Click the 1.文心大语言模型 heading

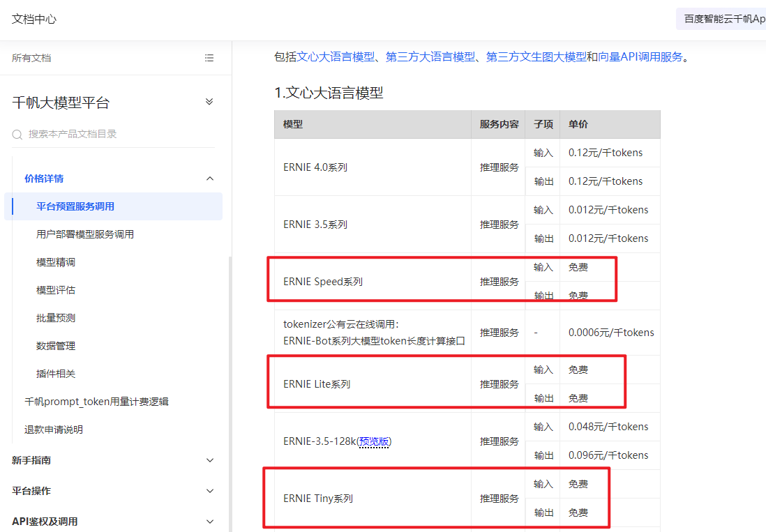(329, 93)
